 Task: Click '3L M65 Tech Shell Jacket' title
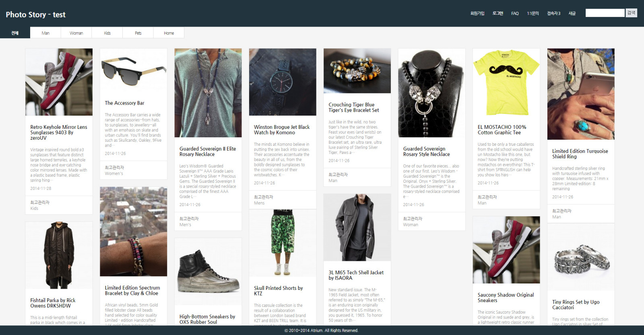pyautogui.click(x=356, y=275)
